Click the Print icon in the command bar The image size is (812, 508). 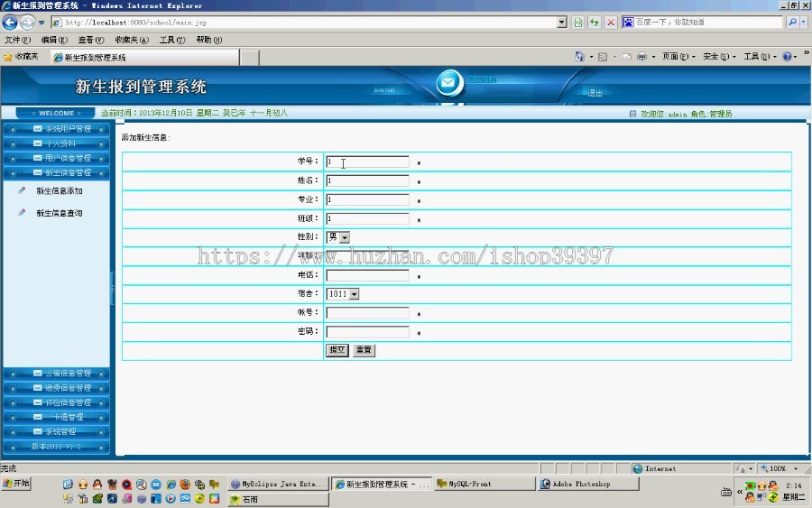click(641, 57)
